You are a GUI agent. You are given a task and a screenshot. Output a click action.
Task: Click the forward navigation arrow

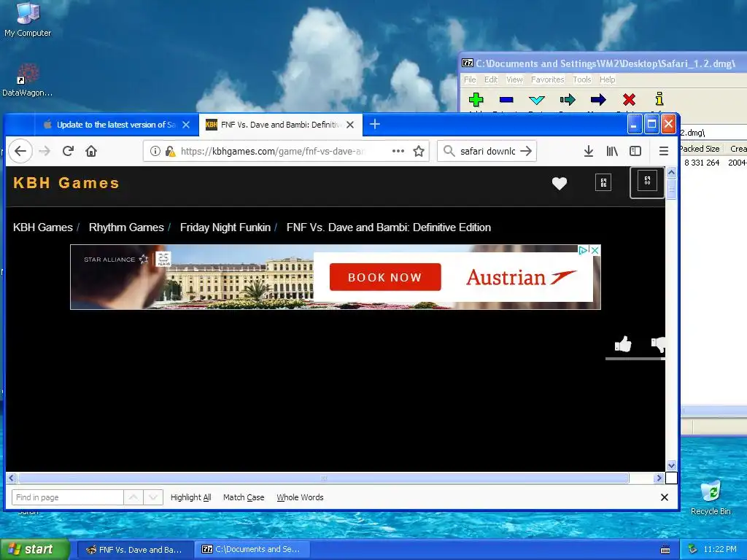coord(44,151)
